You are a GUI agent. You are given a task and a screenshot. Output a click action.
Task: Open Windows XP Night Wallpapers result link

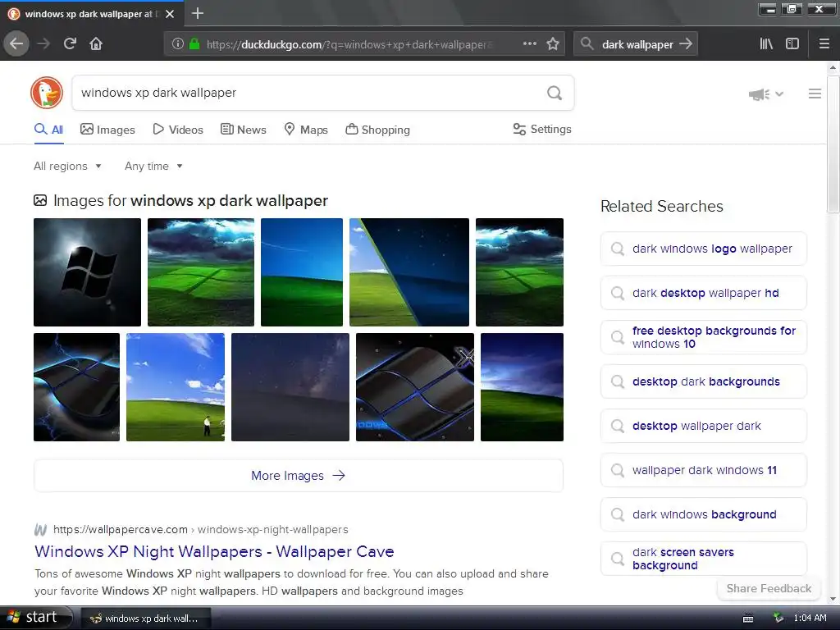[214, 551]
